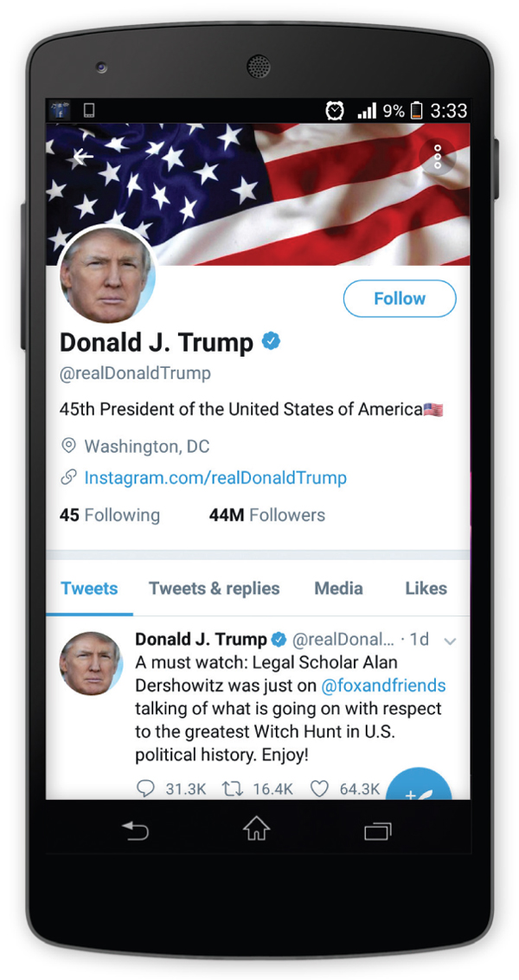
Task: Follow Donald J. Trump's account
Action: point(400,299)
